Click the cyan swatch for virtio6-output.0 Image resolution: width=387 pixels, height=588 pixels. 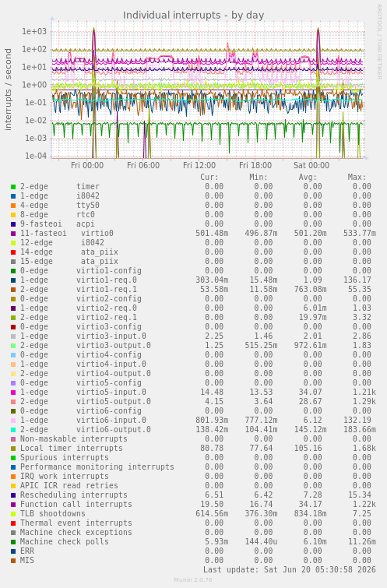13,430
